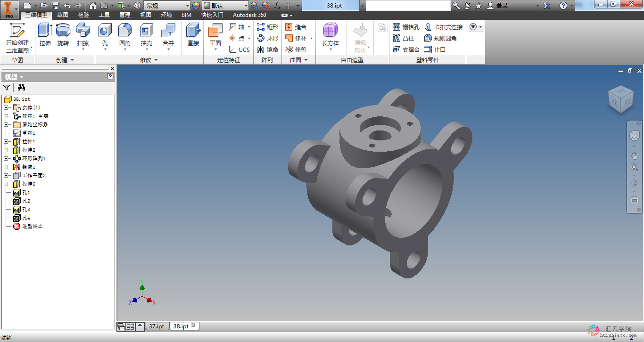Select the Shell (抽壳) tool
This screenshot has height=342, width=644.
click(147, 38)
